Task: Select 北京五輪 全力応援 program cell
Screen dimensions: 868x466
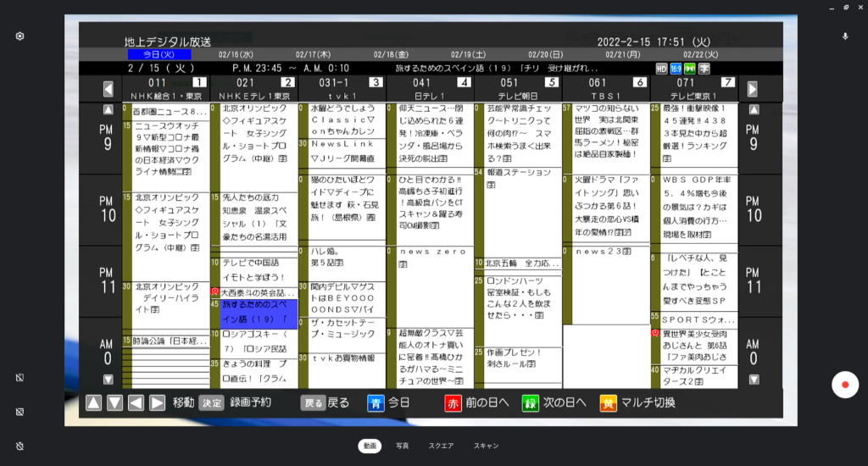Action: click(518, 264)
